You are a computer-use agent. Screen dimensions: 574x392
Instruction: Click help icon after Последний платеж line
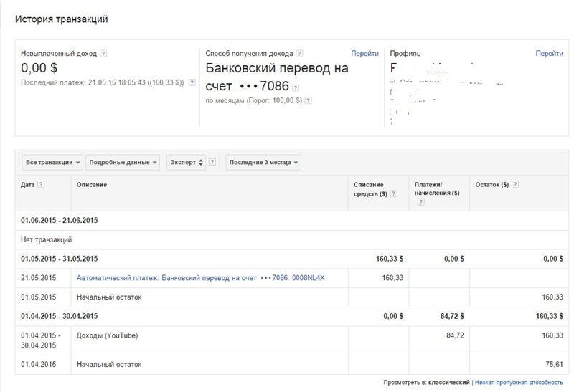point(192,83)
